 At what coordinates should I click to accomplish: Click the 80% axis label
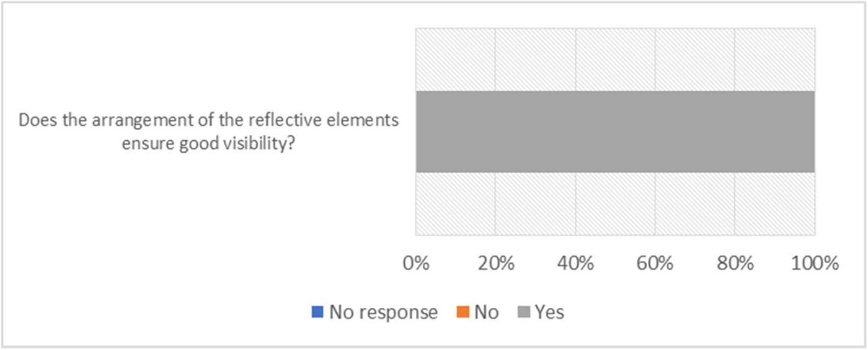coord(735,263)
